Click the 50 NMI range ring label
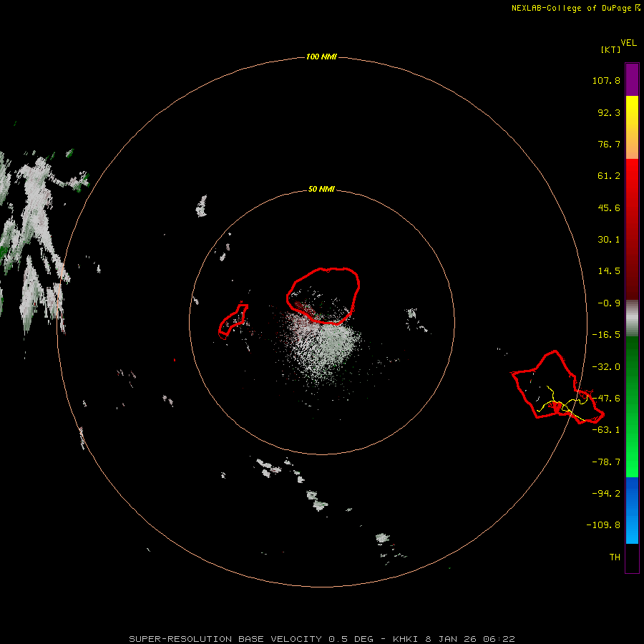This screenshot has height=644, width=644. pos(321,190)
